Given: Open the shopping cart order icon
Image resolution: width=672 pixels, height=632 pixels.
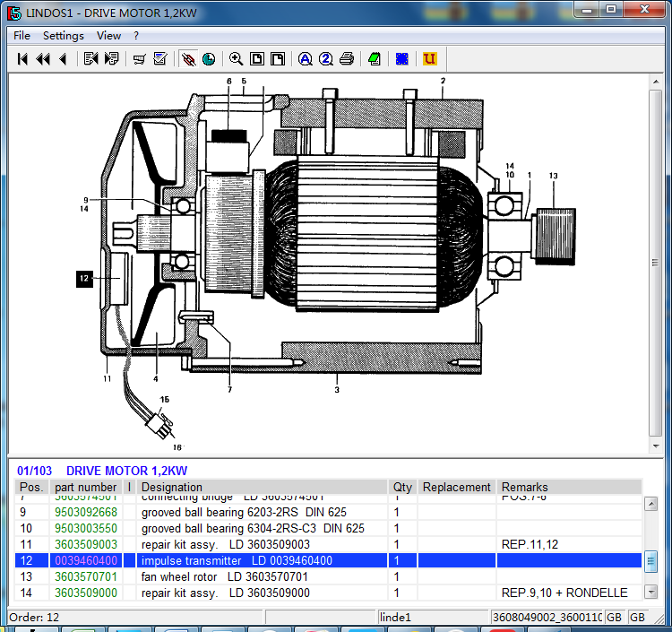Looking at the screenshot, I should click(139, 59).
